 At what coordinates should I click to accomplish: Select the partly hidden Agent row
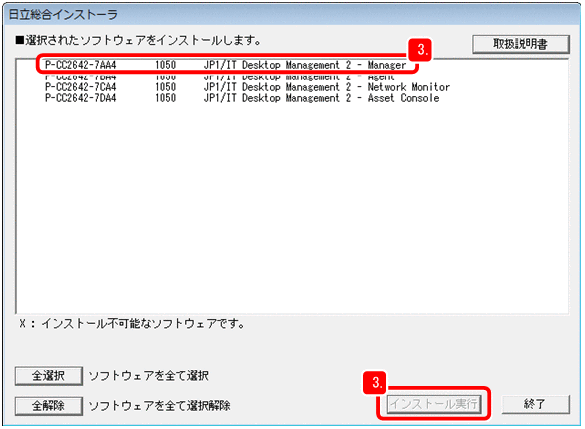pyautogui.click(x=219, y=77)
